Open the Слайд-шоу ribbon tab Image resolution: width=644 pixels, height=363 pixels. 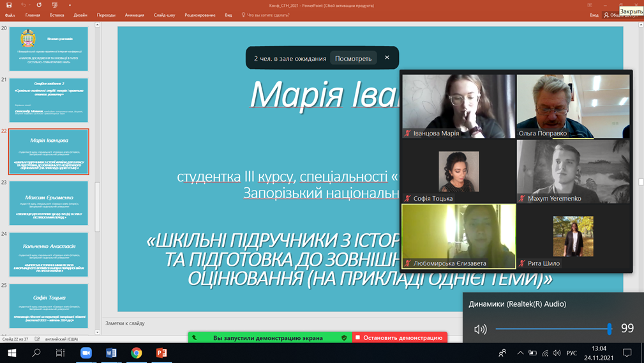pos(164,15)
